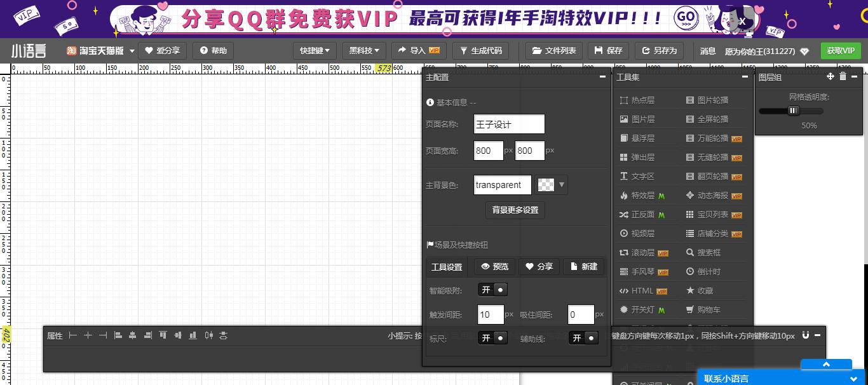Select the 特效层 effects layer tool
The image size is (868, 385).
[x=642, y=195]
